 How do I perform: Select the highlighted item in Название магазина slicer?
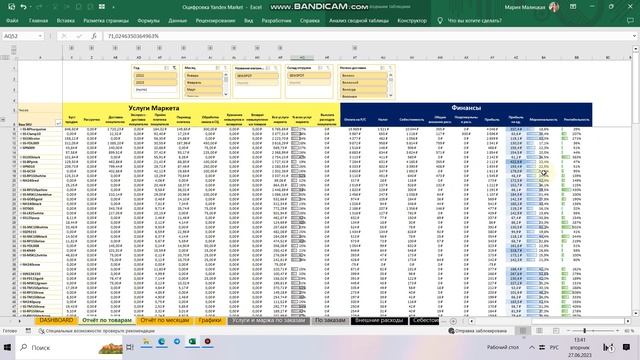tap(257, 76)
